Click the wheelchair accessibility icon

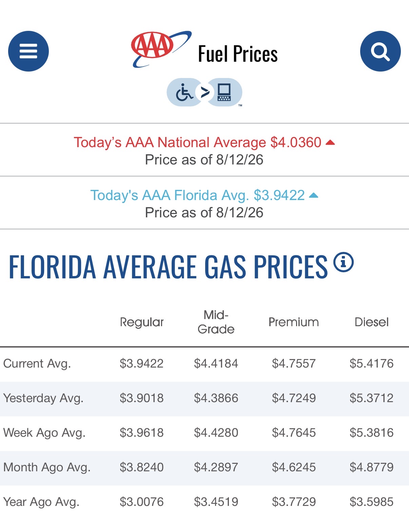tap(184, 92)
